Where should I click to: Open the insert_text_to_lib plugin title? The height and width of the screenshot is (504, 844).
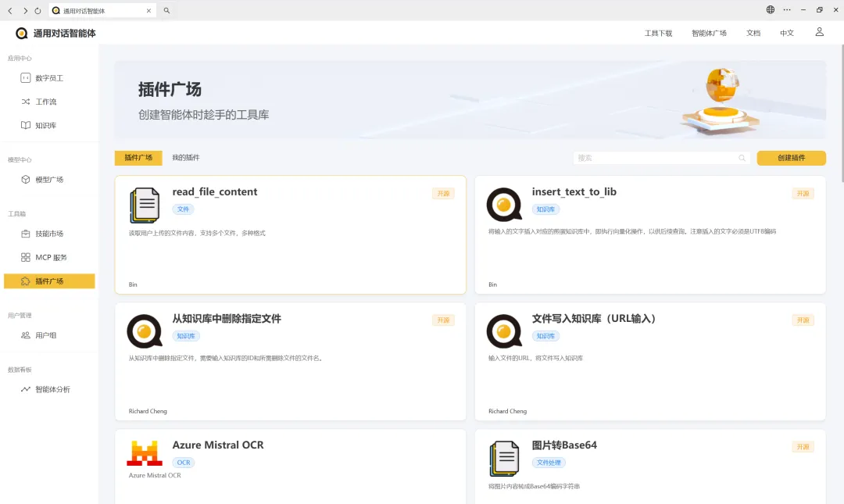point(574,191)
